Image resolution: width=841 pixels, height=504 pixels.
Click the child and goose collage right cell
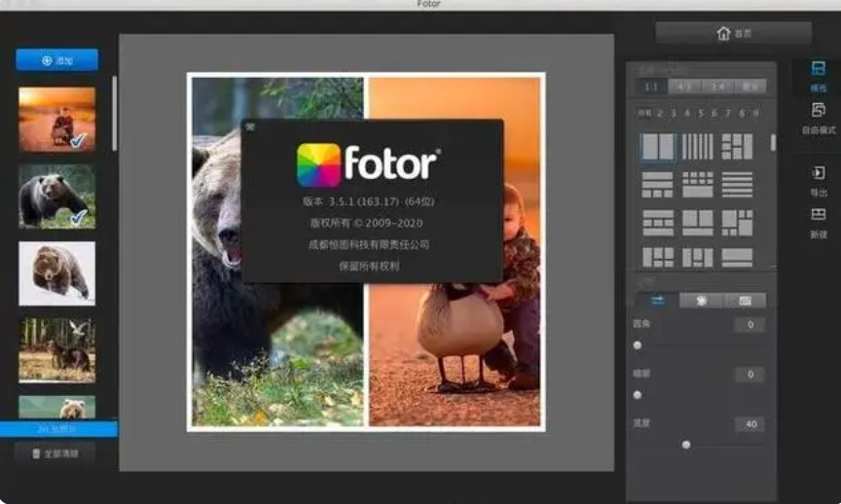[x=455, y=252]
